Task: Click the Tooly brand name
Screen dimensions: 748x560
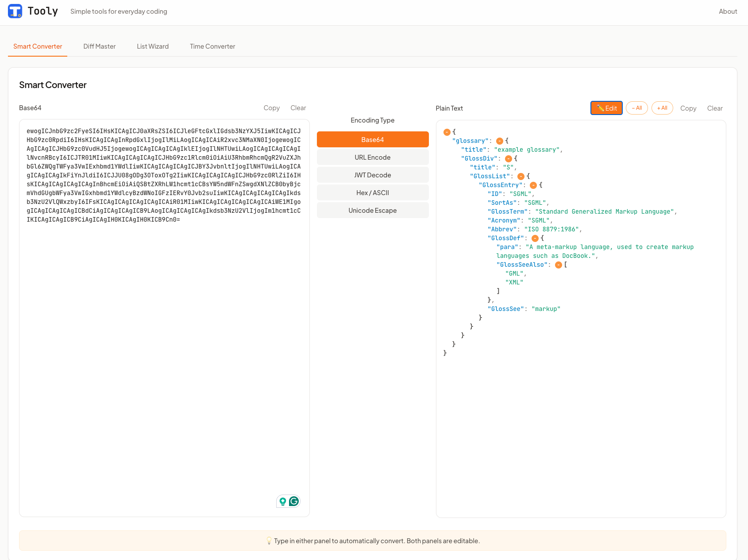Action: [43, 11]
